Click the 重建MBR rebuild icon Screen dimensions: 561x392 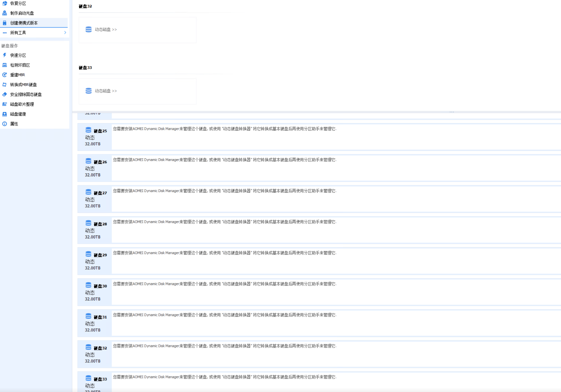point(5,75)
